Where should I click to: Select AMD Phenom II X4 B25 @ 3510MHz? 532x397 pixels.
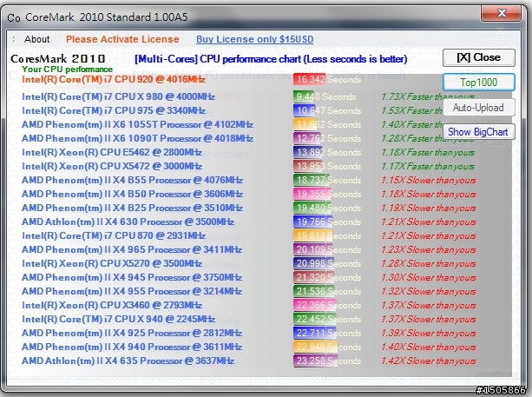pyautogui.click(x=132, y=208)
